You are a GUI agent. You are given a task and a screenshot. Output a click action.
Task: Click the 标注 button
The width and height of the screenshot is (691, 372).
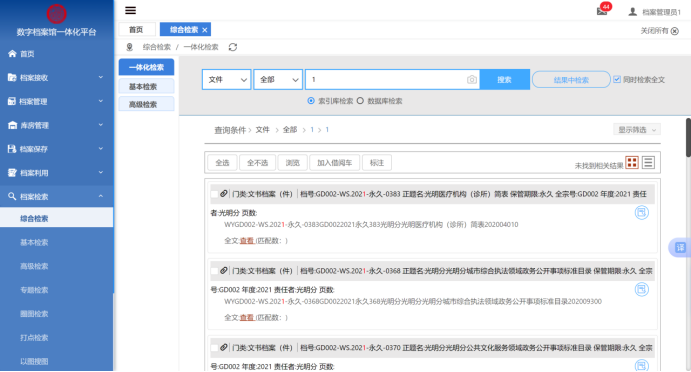377,163
